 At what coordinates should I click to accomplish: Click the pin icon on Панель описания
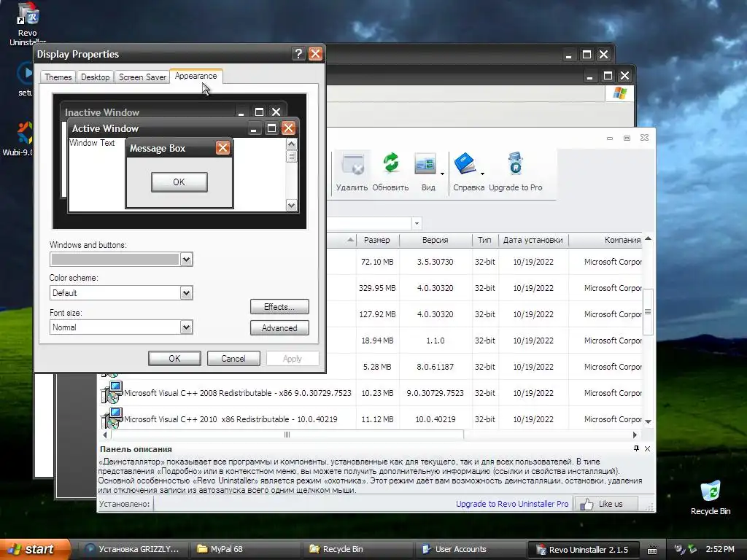636,448
